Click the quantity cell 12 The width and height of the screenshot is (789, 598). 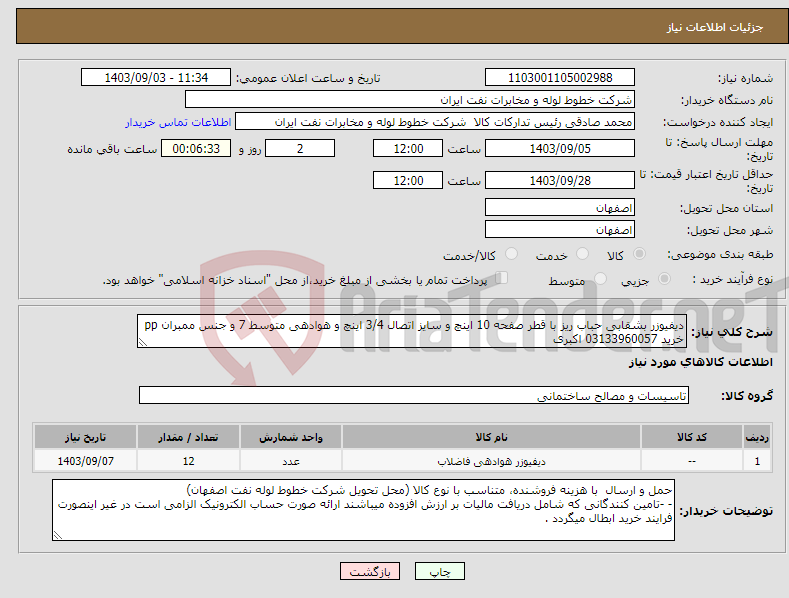(x=188, y=461)
